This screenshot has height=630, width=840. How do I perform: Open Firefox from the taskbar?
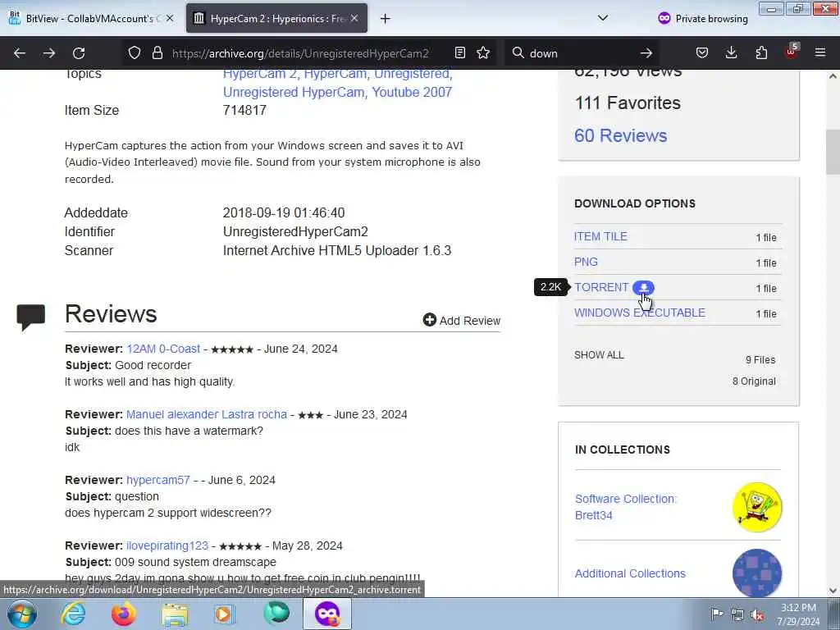coord(123,614)
